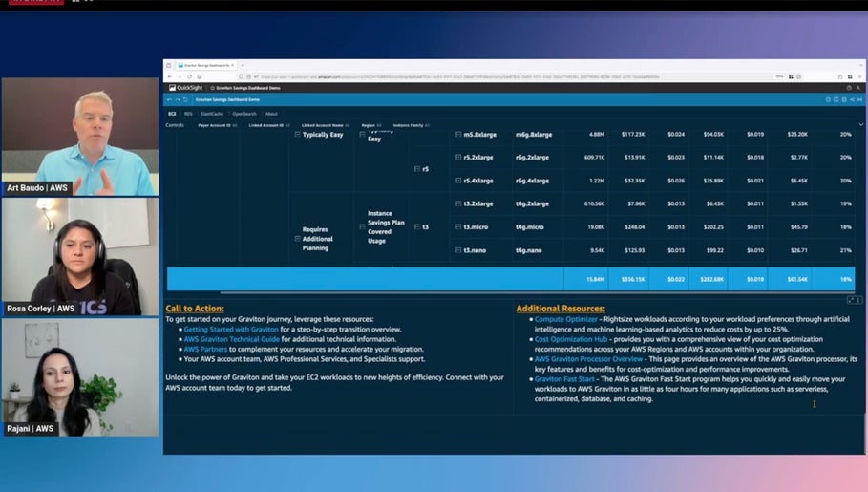This screenshot has width=868, height=492.
Task: Click the m6g.8xlarge cell
Action: click(534, 134)
